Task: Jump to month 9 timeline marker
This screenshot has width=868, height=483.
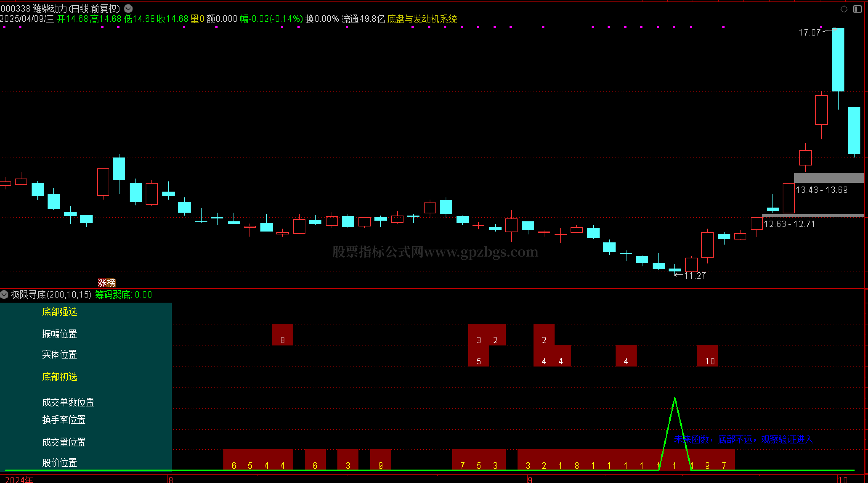Action: [x=530, y=479]
